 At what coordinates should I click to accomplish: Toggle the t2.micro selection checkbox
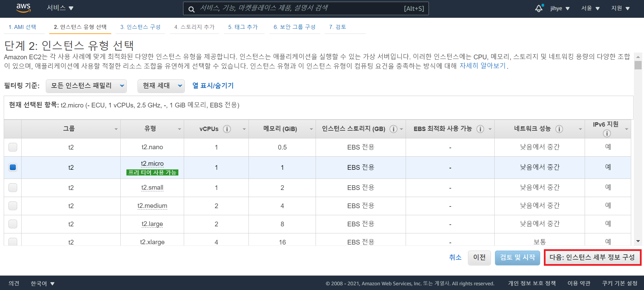click(x=13, y=167)
